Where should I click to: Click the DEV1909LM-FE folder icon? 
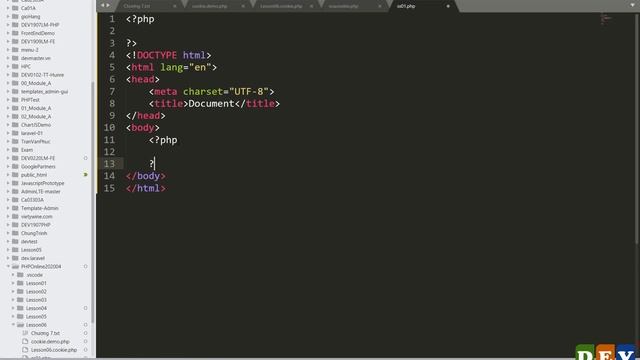[x=15, y=42]
